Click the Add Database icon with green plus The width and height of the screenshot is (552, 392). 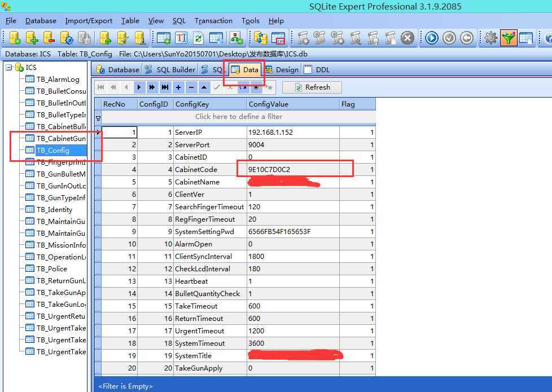click(x=32, y=38)
